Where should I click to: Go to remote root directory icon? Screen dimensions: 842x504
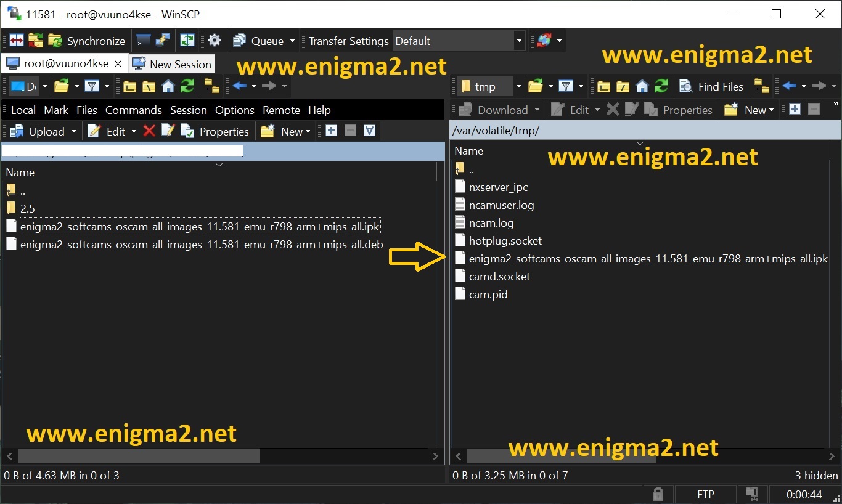[x=623, y=86]
